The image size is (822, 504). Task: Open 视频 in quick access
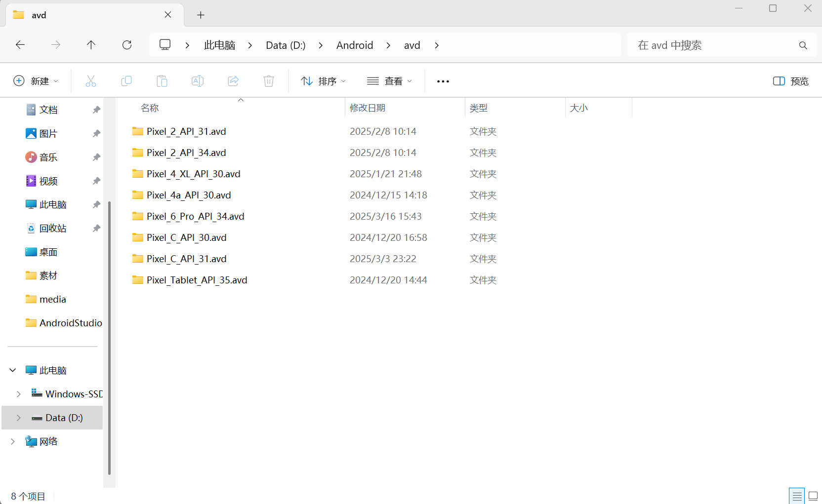click(x=48, y=181)
